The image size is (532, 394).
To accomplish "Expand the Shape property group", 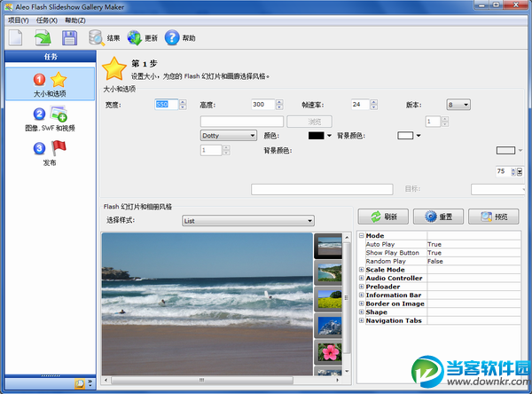I will click(x=362, y=311).
